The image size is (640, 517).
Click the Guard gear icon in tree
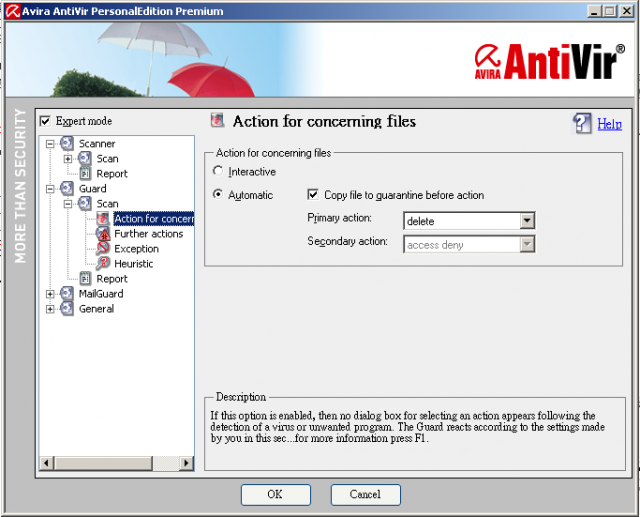[67, 189]
